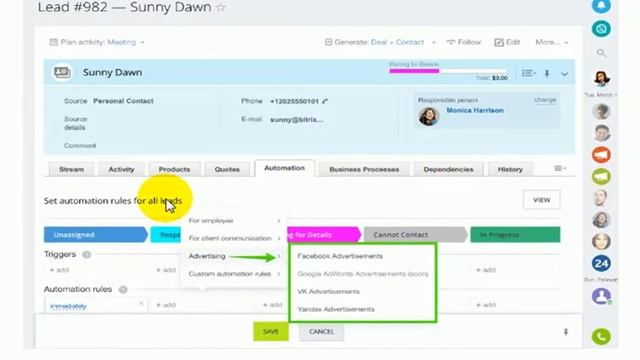Screen dimensions: 640x360
Task: Click the teal chat icon in sidebar
Action: pyautogui.click(x=601, y=29)
